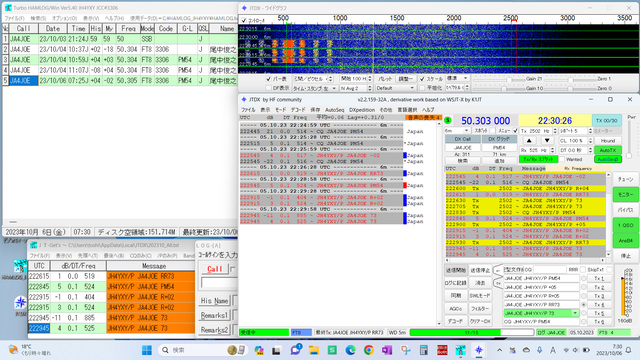640x360 pixels.
Task: Click the Rx-to-Tx bracket arrow button
Action: tap(498, 283)
